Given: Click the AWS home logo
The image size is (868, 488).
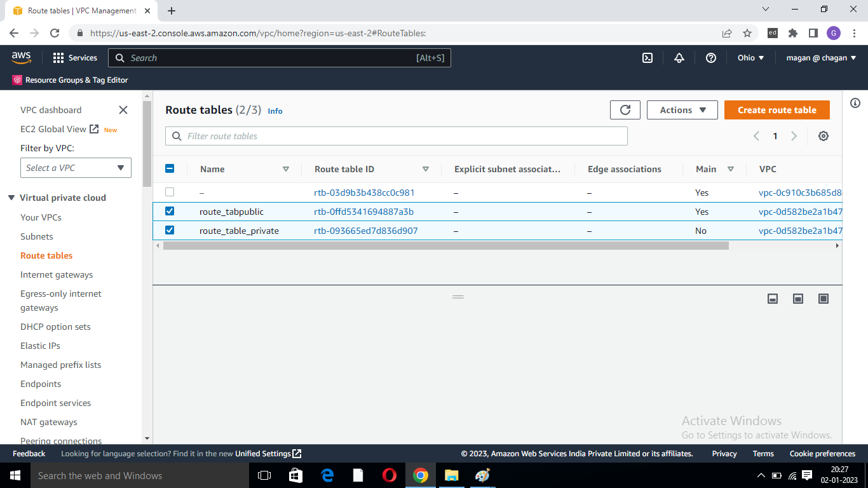Looking at the screenshot, I should coord(21,57).
